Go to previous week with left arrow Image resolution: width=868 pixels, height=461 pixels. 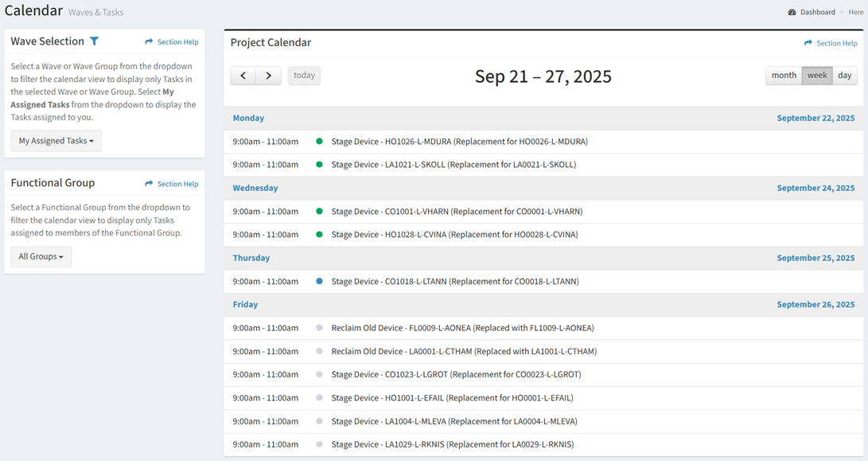coord(243,76)
